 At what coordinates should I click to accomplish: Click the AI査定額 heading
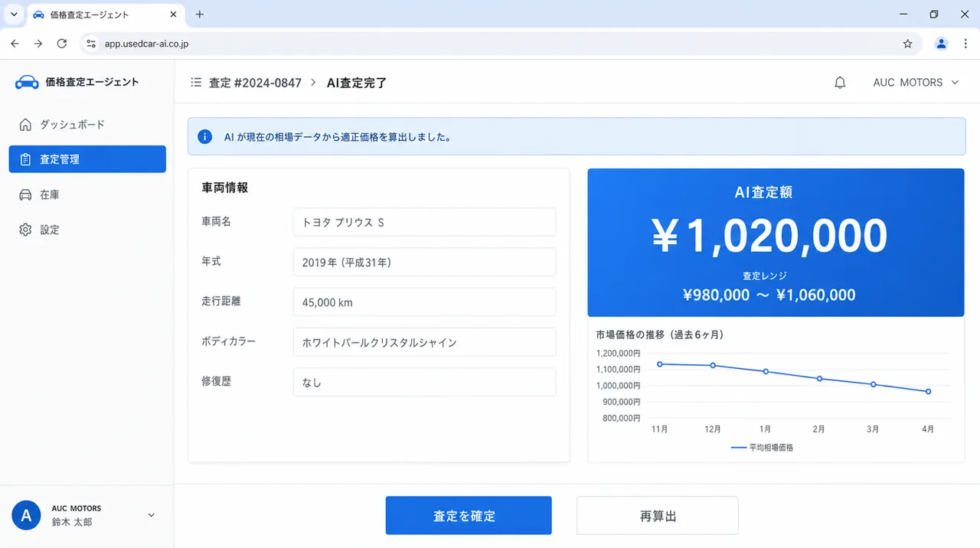click(763, 193)
